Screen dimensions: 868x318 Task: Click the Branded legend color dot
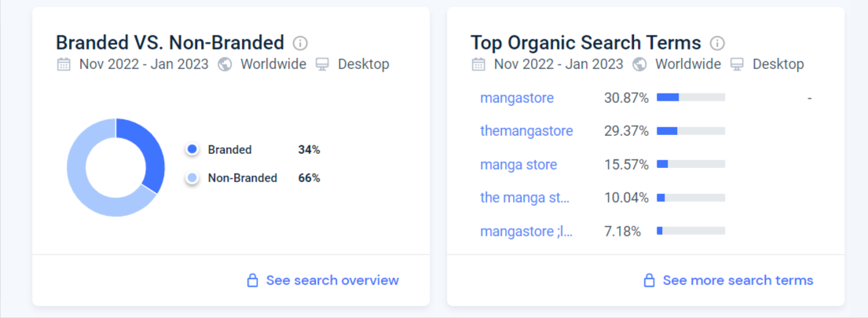[x=192, y=149]
